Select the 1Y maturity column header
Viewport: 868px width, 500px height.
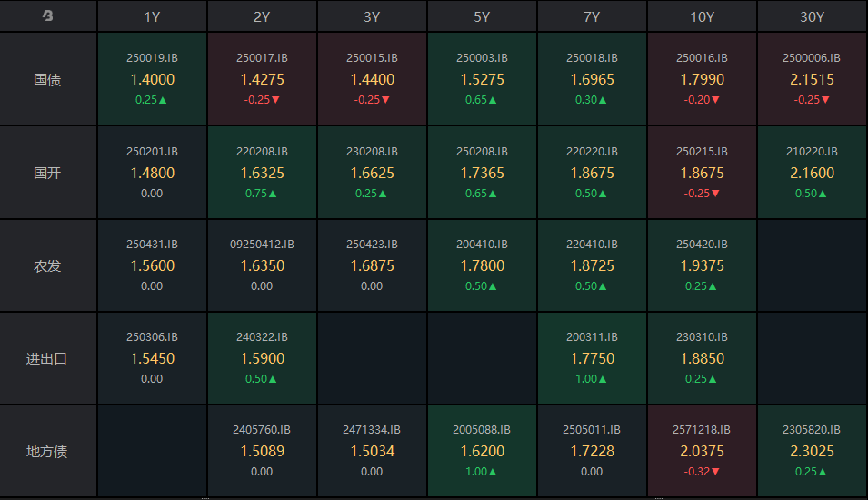click(x=152, y=16)
